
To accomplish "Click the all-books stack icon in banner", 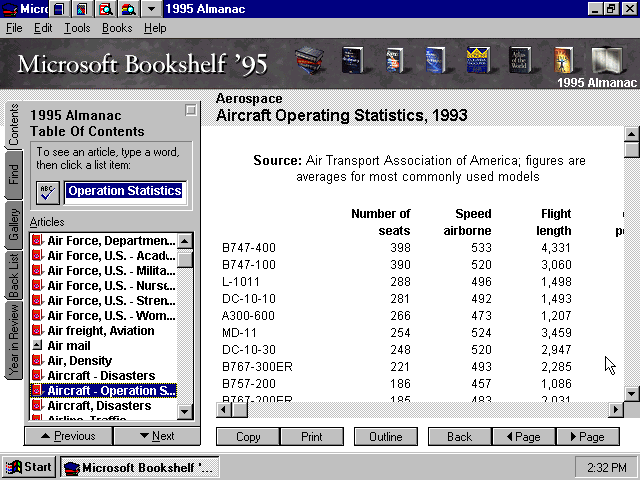I will pos(309,61).
